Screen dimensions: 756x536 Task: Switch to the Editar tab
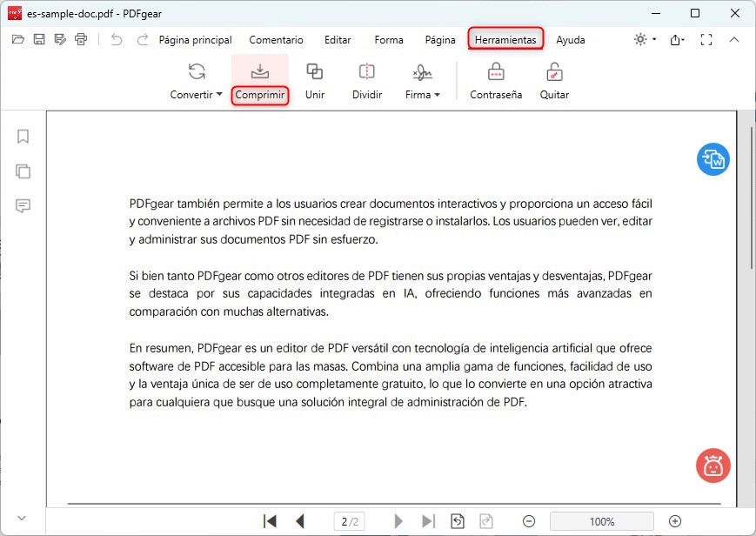point(338,40)
